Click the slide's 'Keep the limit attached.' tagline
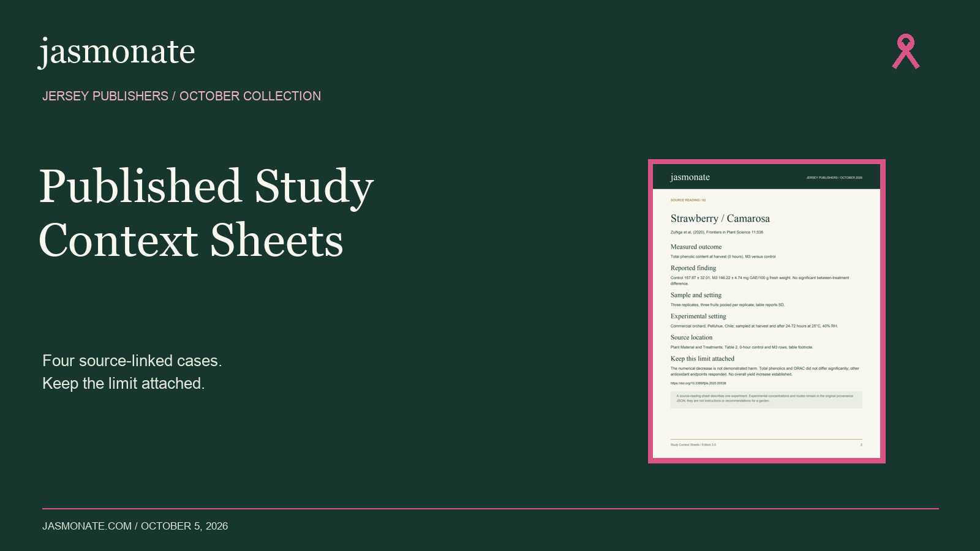This screenshot has height=551, width=980. pos(124,383)
